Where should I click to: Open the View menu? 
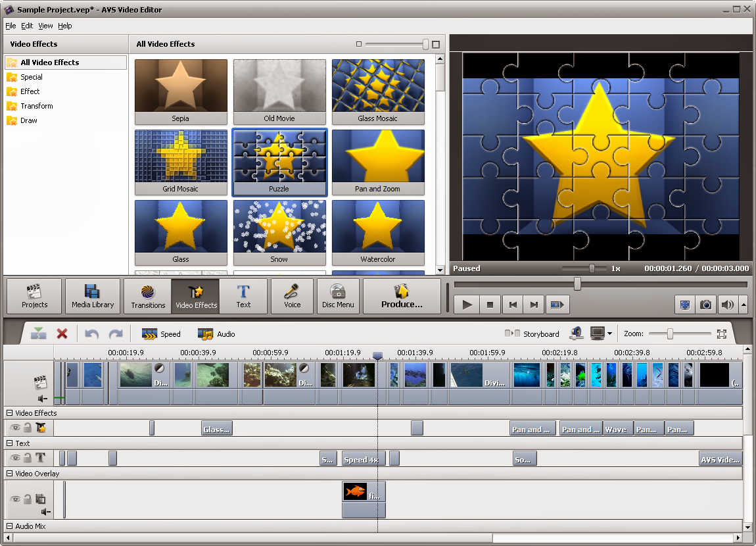pyautogui.click(x=45, y=26)
